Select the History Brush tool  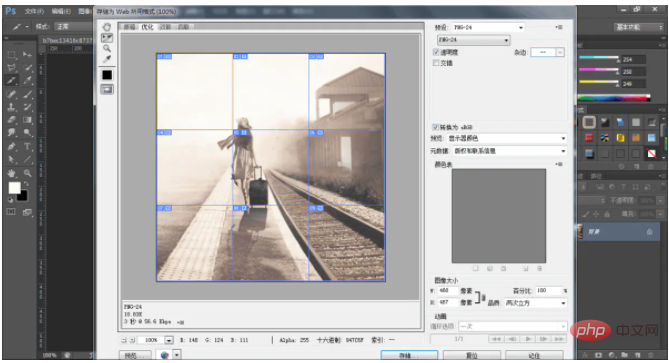tap(27, 107)
